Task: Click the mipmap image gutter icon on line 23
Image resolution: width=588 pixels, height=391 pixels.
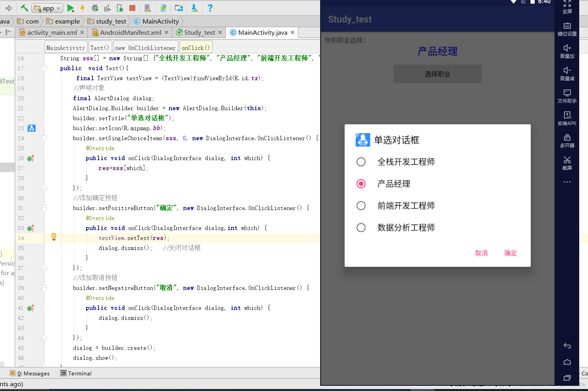Action: click(x=32, y=128)
